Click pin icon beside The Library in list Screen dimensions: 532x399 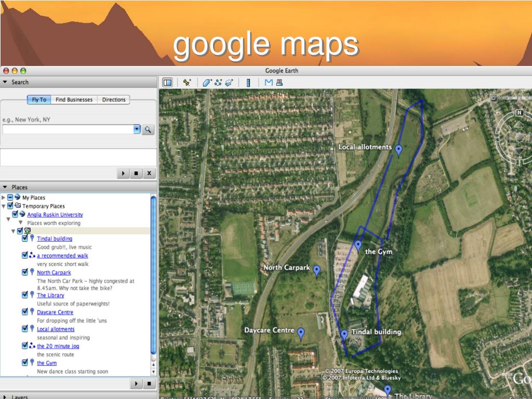(x=32, y=294)
